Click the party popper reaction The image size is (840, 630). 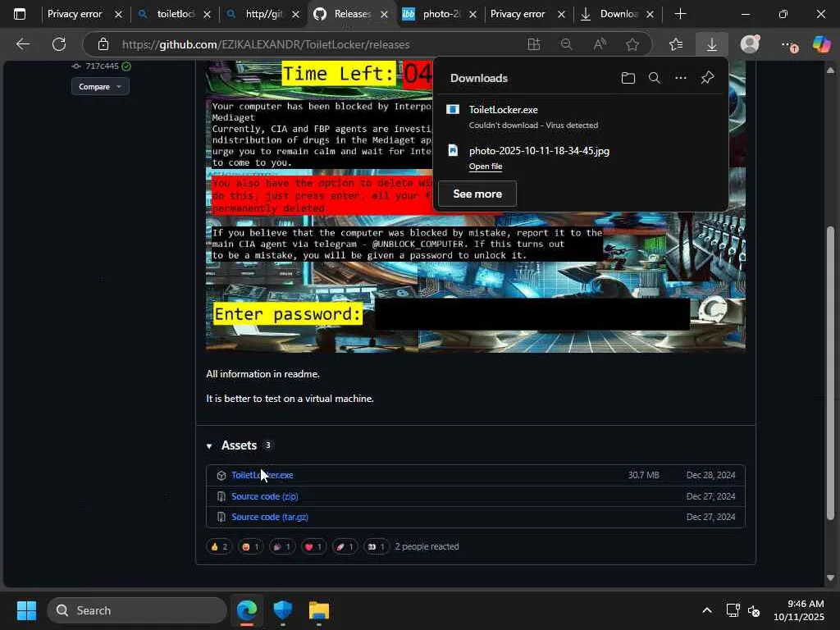click(x=282, y=546)
